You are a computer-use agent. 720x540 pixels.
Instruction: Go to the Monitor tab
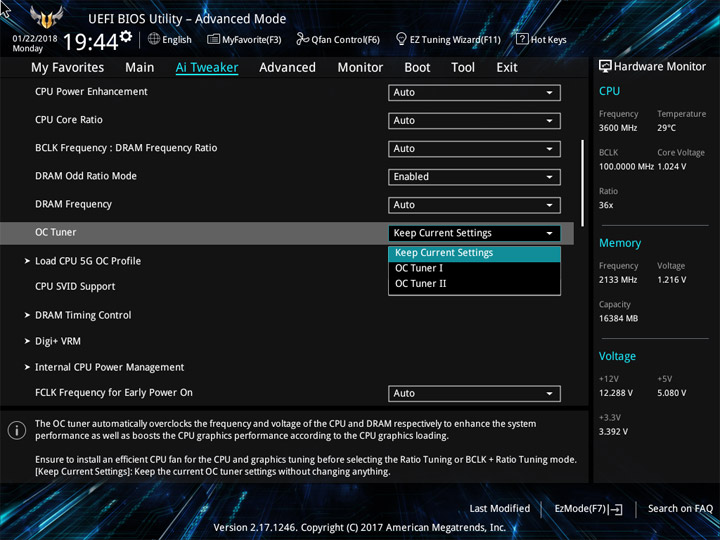360,68
